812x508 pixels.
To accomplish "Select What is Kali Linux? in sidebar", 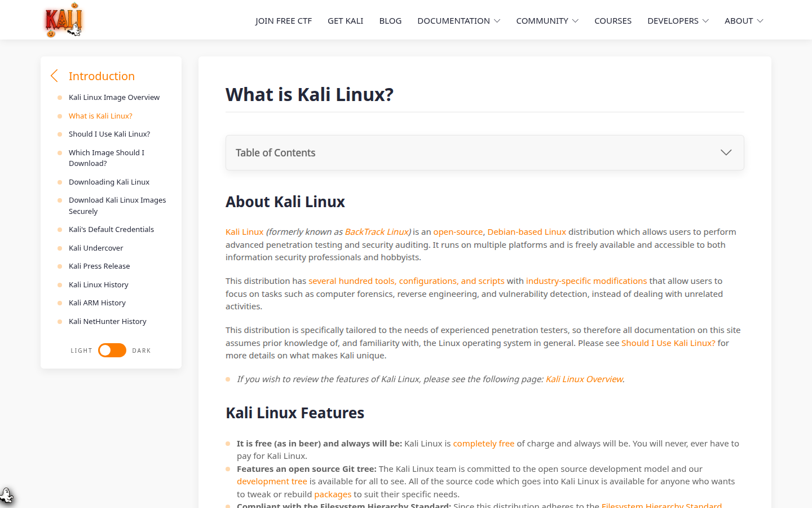I will click(x=100, y=116).
